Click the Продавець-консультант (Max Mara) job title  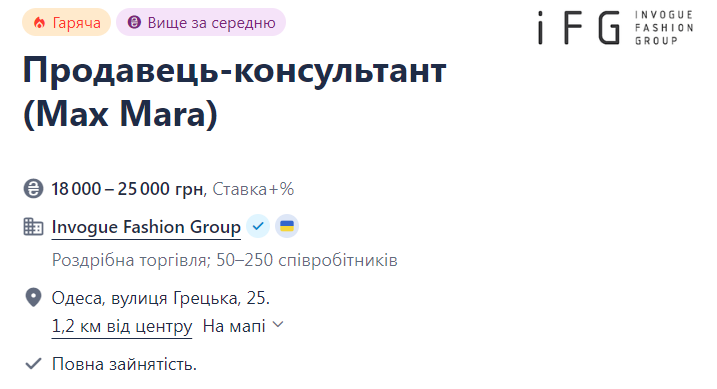click(235, 91)
